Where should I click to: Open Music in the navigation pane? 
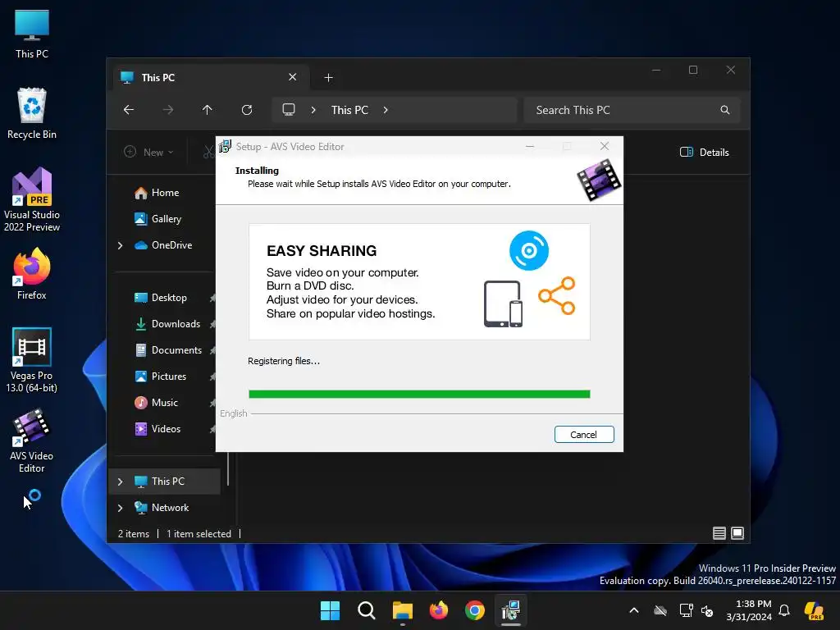click(x=164, y=402)
